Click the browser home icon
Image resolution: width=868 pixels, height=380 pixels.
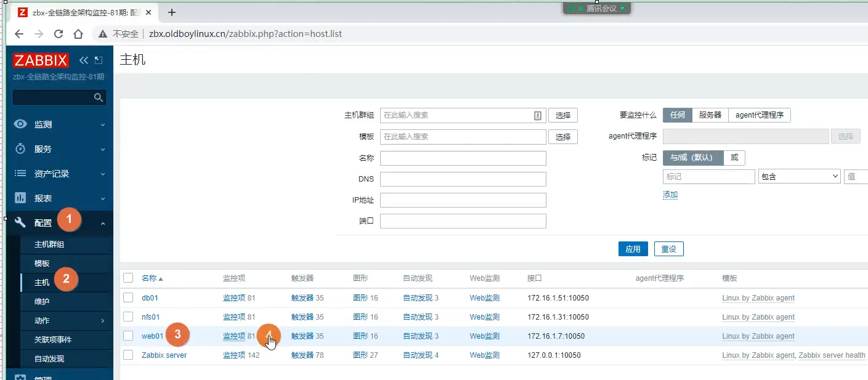[x=78, y=34]
